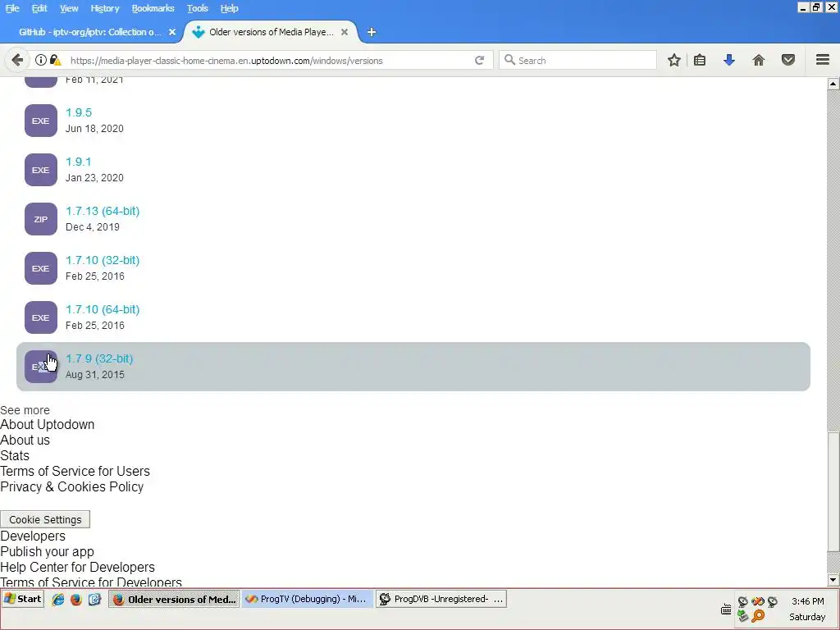Screen dimensions: 840x630
Task: Open the Windows Start menu
Action: pos(23,599)
